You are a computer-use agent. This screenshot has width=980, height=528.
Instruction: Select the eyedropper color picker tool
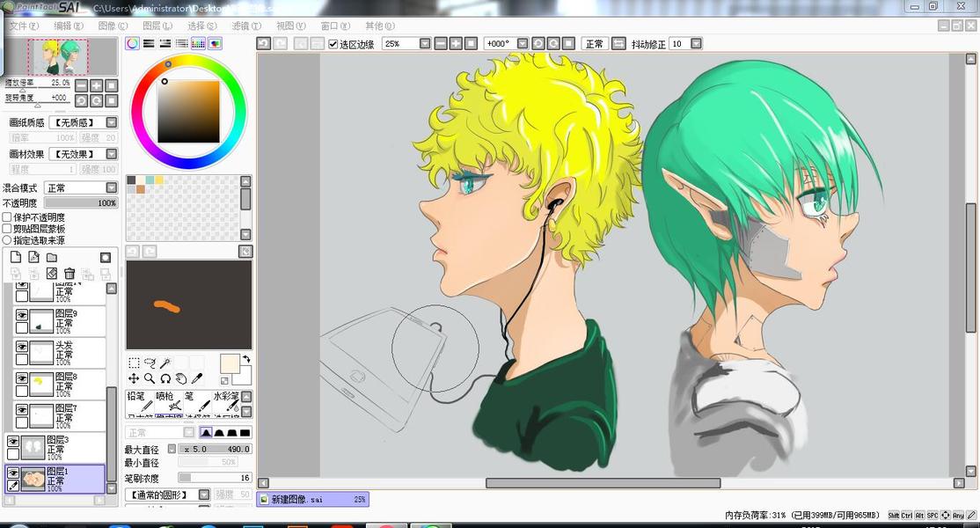(x=196, y=378)
